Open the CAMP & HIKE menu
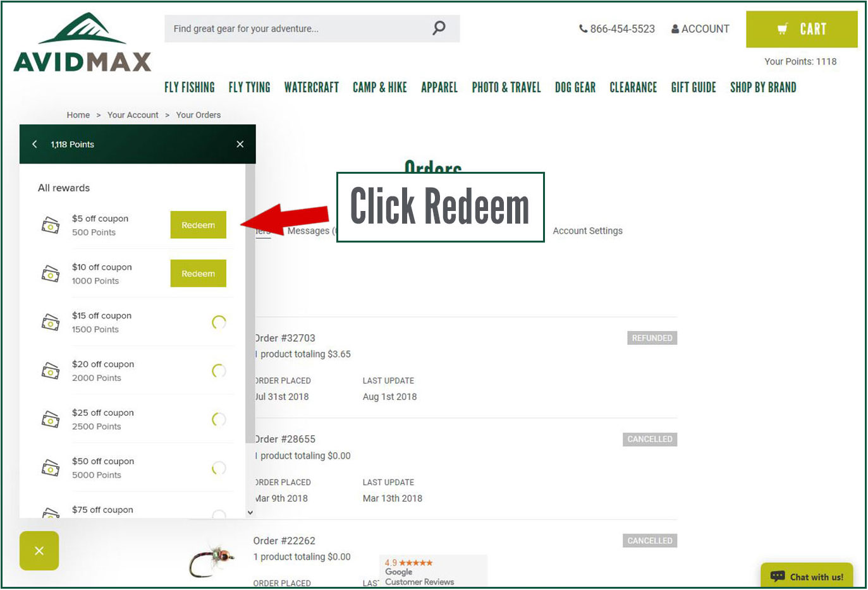Image resolution: width=868 pixels, height=590 pixels. pos(379,87)
